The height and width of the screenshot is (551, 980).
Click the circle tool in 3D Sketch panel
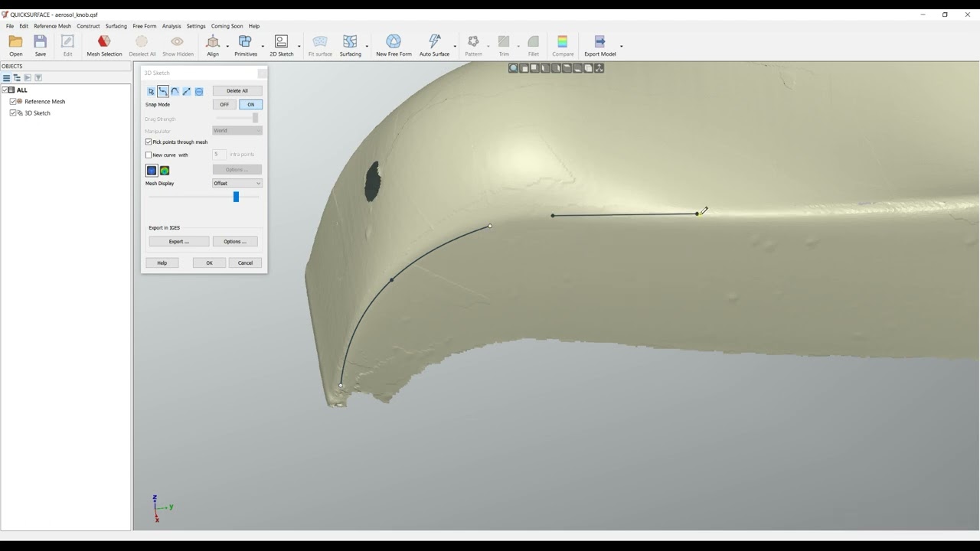[x=199, y=91]
